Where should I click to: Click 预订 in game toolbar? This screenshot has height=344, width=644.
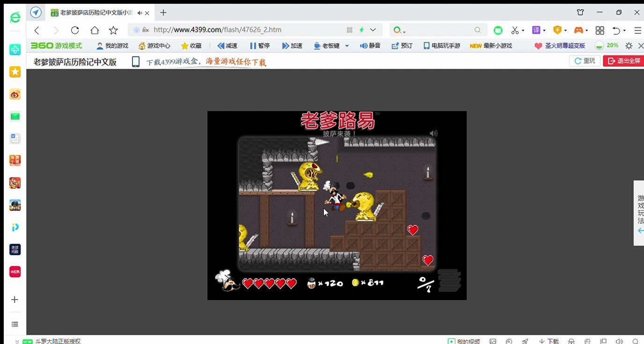402,46
